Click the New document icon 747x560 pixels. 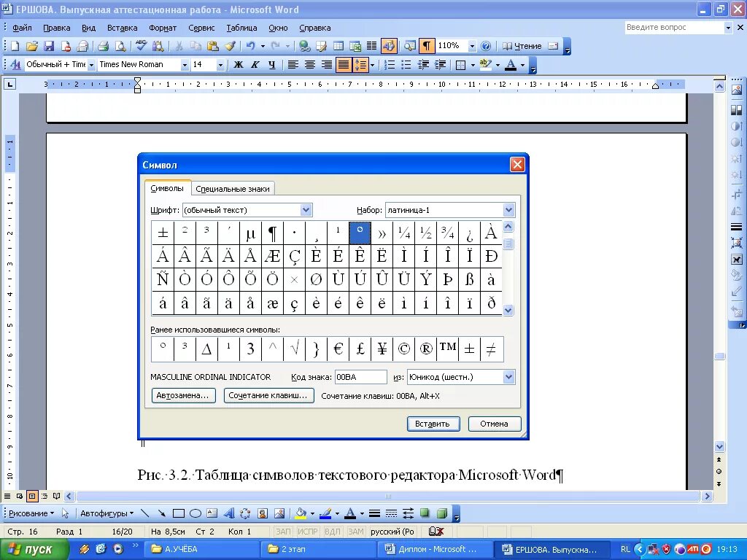15,46
